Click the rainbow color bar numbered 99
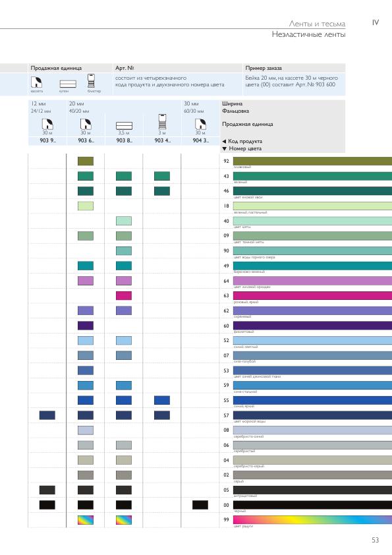 coord(312,519)
